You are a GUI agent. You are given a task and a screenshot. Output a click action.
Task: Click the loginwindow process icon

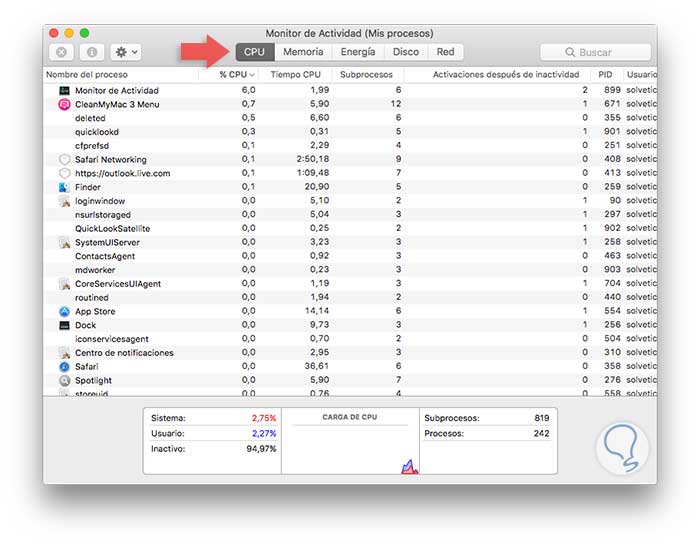[x=65, y=201]
